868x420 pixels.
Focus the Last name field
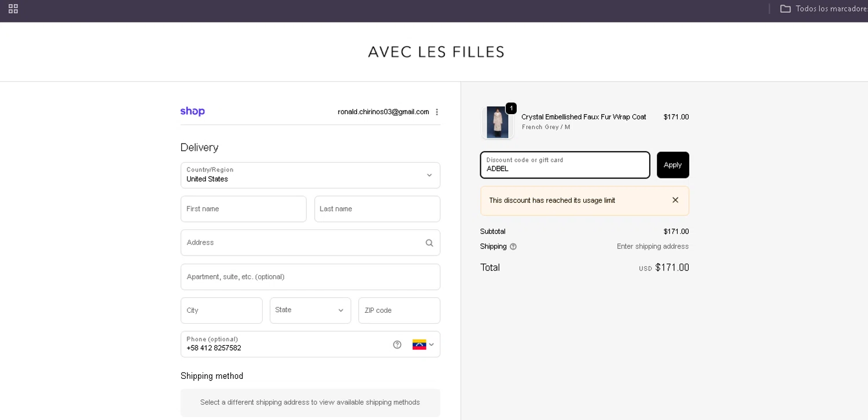pos(377,209)
